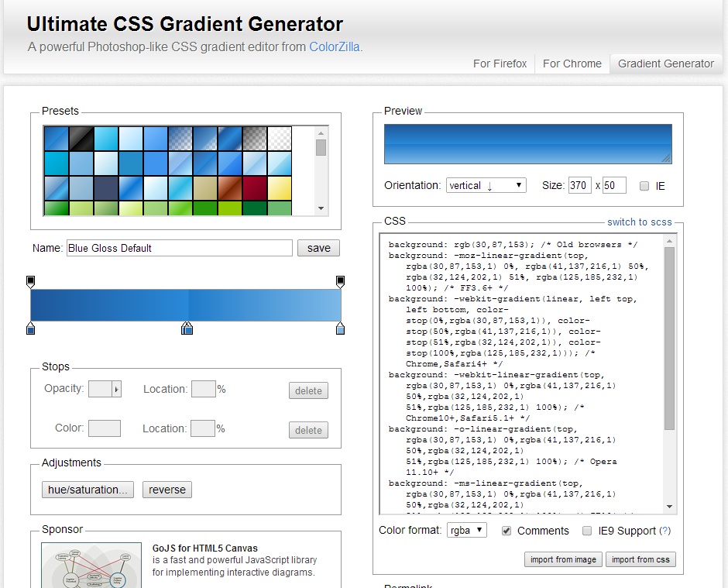The image size is (728, 588).
Task: Choose the yellow preset in the third row
Action: 280,187
